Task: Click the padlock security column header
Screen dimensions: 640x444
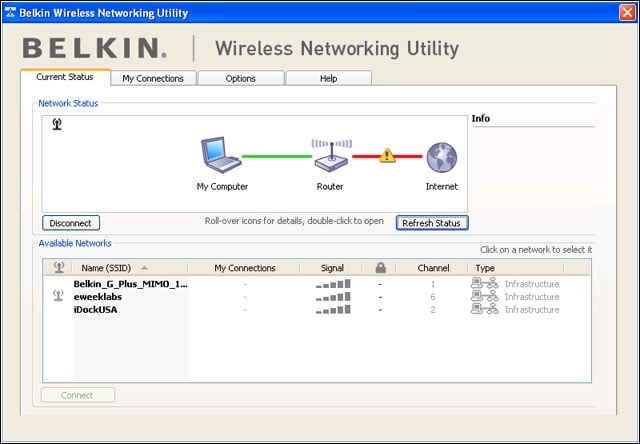Action: (x=380, y=268)
